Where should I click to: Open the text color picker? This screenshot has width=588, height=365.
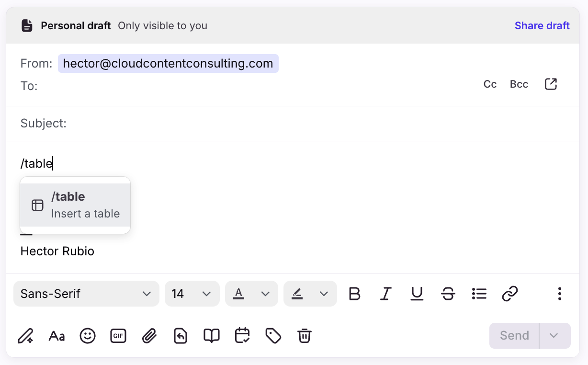pyautogui.click(x=251, y=294)
